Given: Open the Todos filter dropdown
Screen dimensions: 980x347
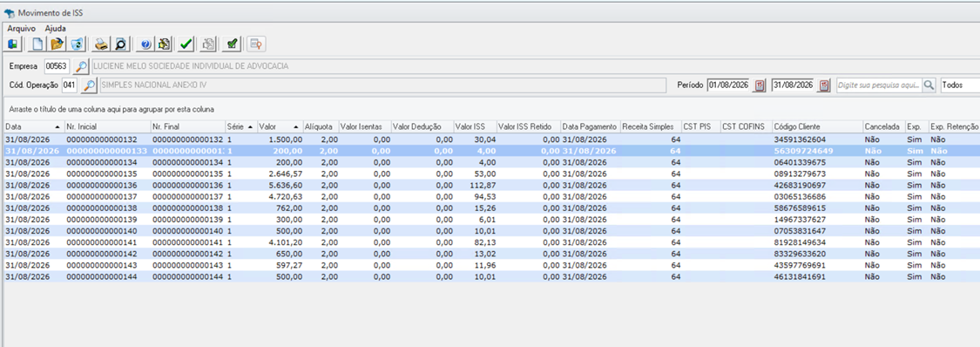Looking at the screenshot, I should click(x=960, y=85).
